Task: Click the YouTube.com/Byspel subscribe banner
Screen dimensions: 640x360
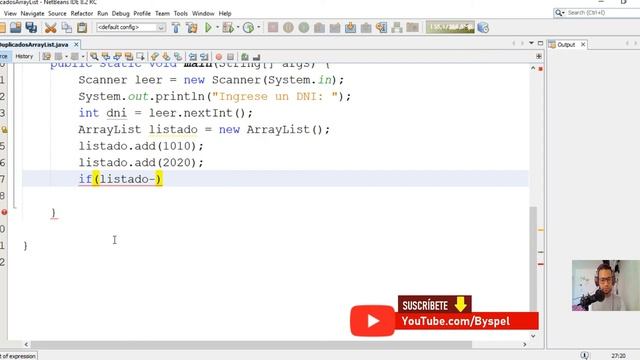Action: [x=444, y=316]
